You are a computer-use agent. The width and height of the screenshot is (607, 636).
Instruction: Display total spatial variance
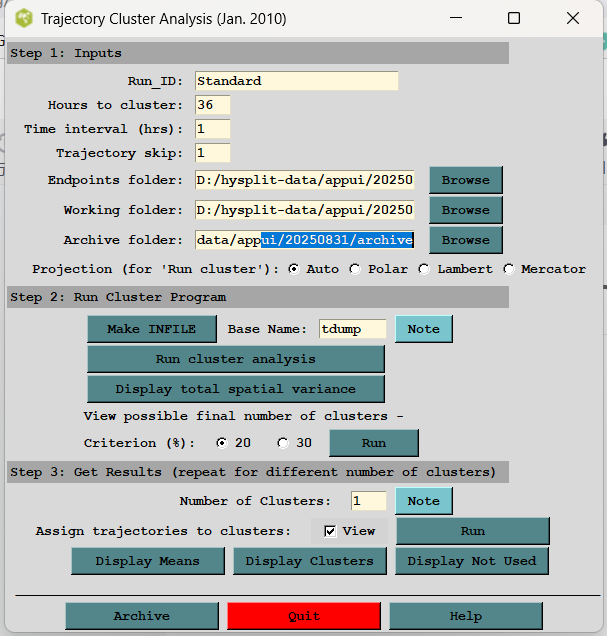tap(236, 389)
